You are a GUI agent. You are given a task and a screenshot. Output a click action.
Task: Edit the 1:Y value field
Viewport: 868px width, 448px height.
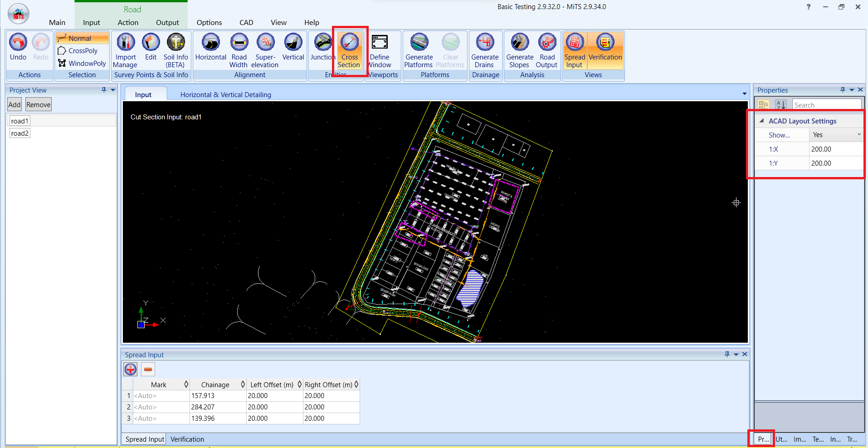pyautogui.click(x=836, y=163)
